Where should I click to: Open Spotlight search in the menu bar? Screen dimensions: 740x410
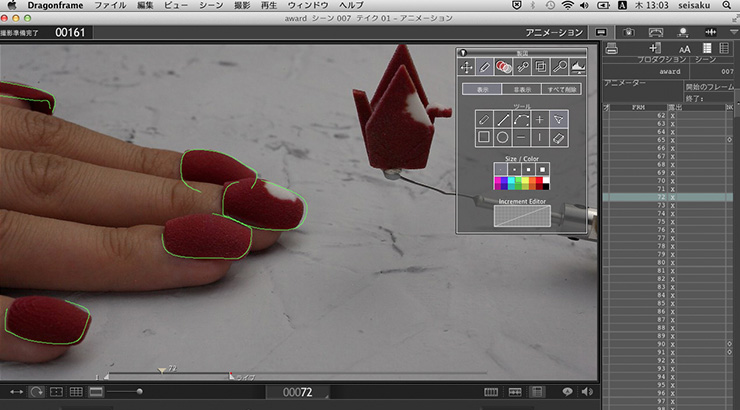pos(727,5)
